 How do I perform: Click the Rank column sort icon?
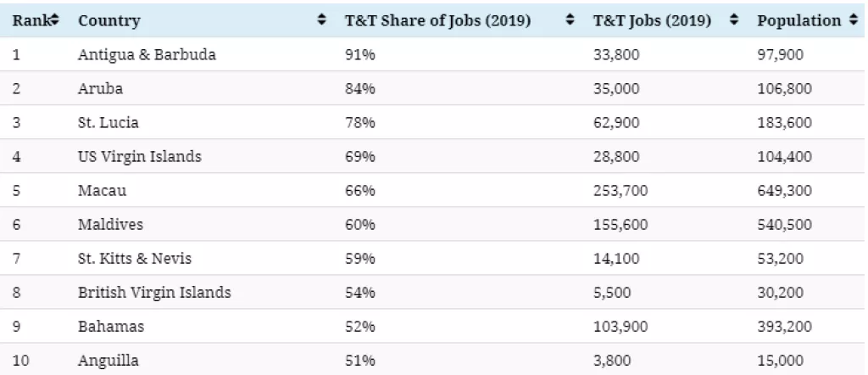pyautogui.click(x=55, y=20)
